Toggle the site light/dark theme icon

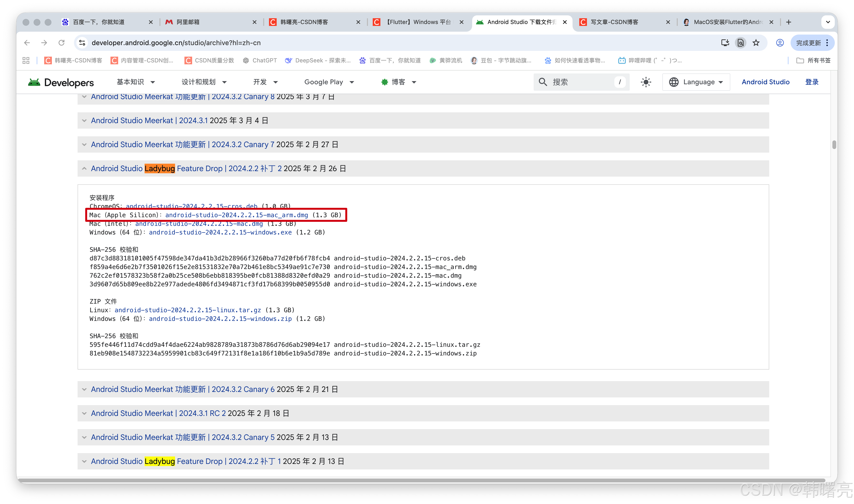[x=646, y=82]
